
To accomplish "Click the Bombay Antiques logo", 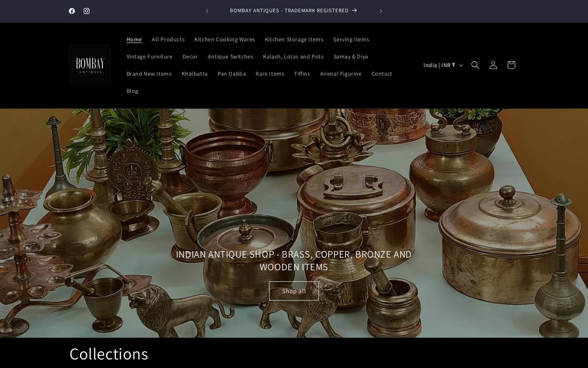I will pos(90,65).
